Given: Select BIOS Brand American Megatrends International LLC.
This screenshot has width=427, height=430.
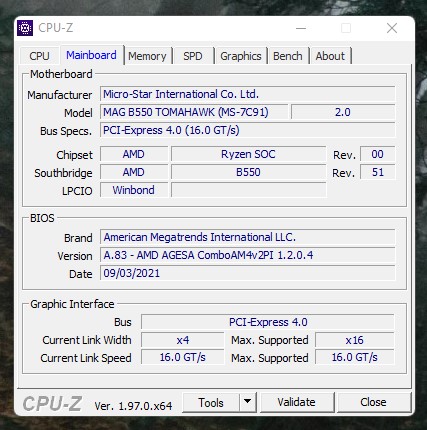Looking at the screenshot, I should 248,237.
